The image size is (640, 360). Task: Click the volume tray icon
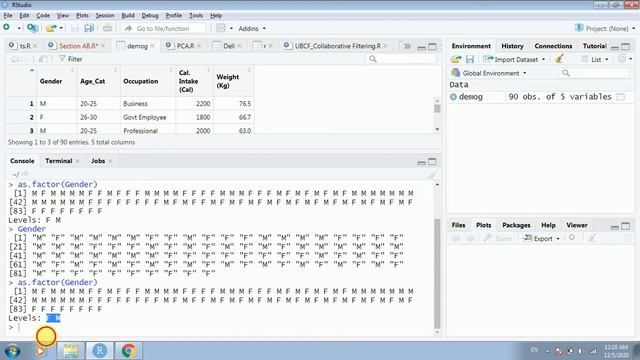(x=580, y=351)
